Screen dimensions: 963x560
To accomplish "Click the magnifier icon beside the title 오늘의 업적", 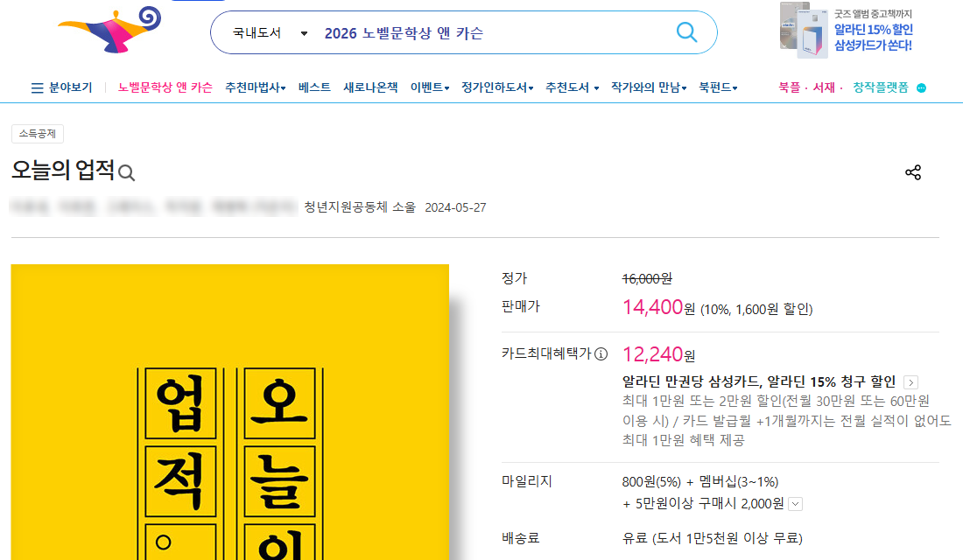I will coord(127,173).
